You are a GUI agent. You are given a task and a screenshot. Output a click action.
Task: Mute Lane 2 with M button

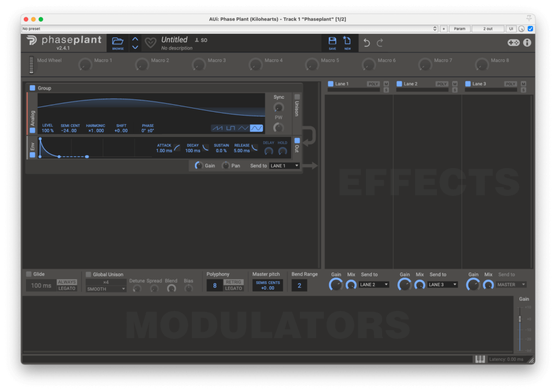click(x=455, y=84)
